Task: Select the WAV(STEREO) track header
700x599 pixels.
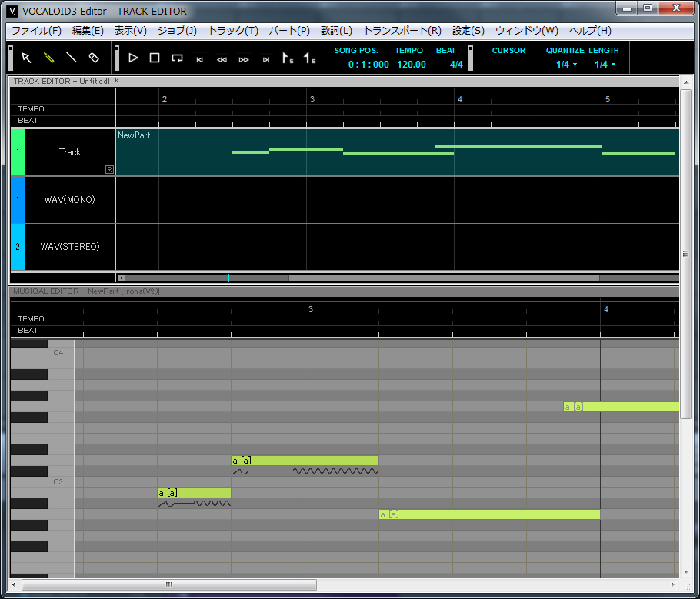Action: click(70, 246)
